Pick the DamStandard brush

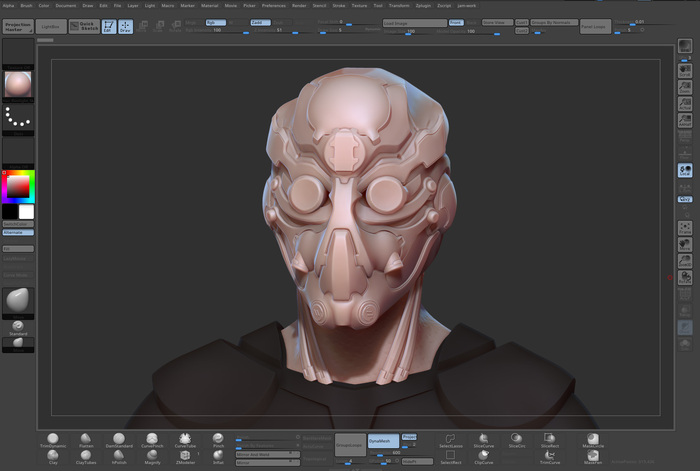click(x=119, y=440)
